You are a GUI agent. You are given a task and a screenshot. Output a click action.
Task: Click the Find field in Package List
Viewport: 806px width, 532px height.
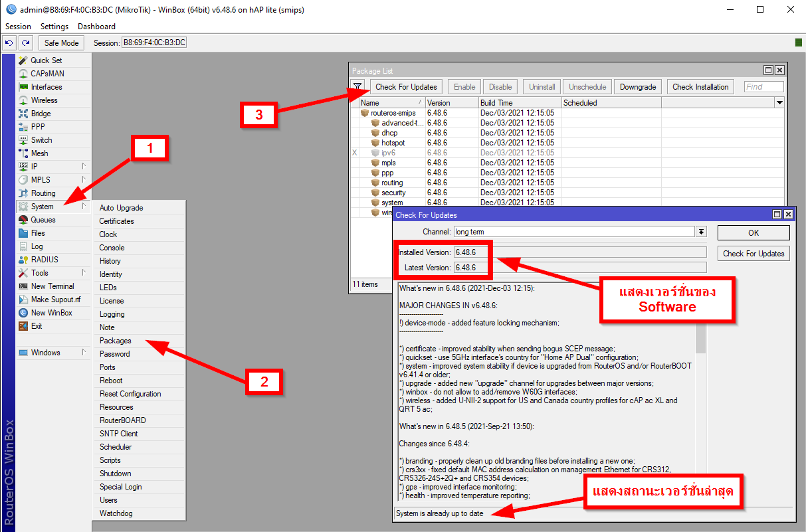point(763,87)
